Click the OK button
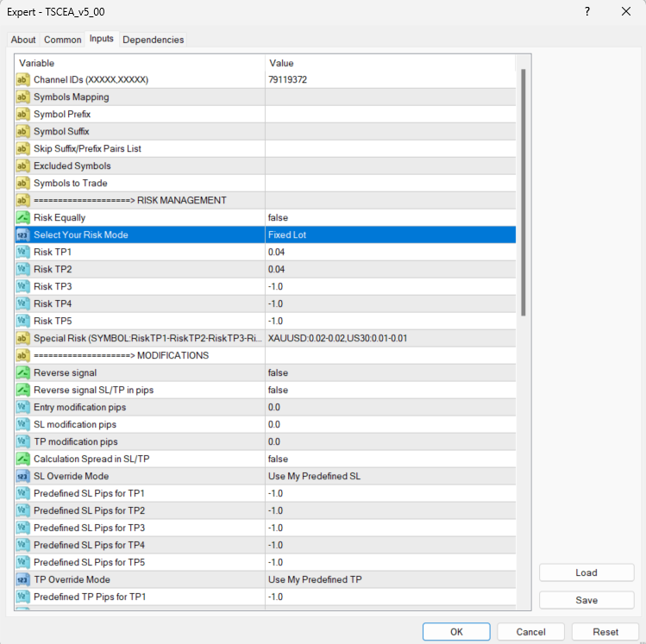Screen dimensions: 646x644 [456, 632]
